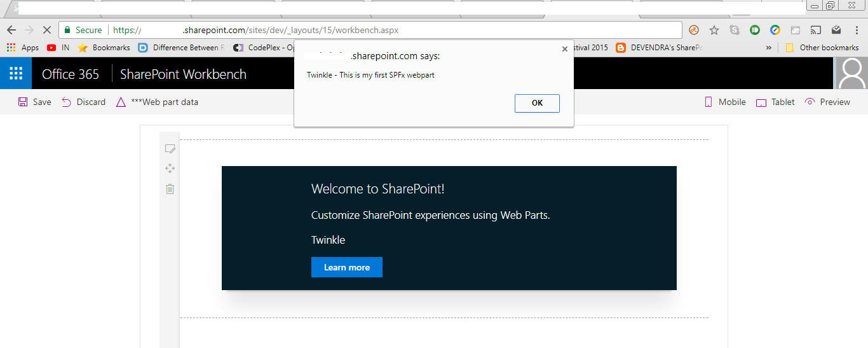The width and height of the screenshot is (868, 348).
Task: Open the Chrome three-dot menu
Action: pyautogui.click(x=857, y=30)
